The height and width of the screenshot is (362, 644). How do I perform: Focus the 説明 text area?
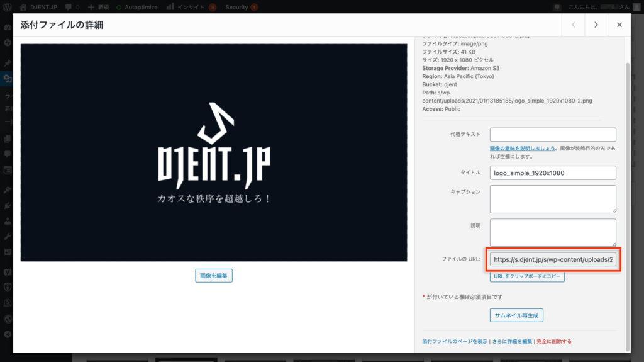click(x=553, y=232)
